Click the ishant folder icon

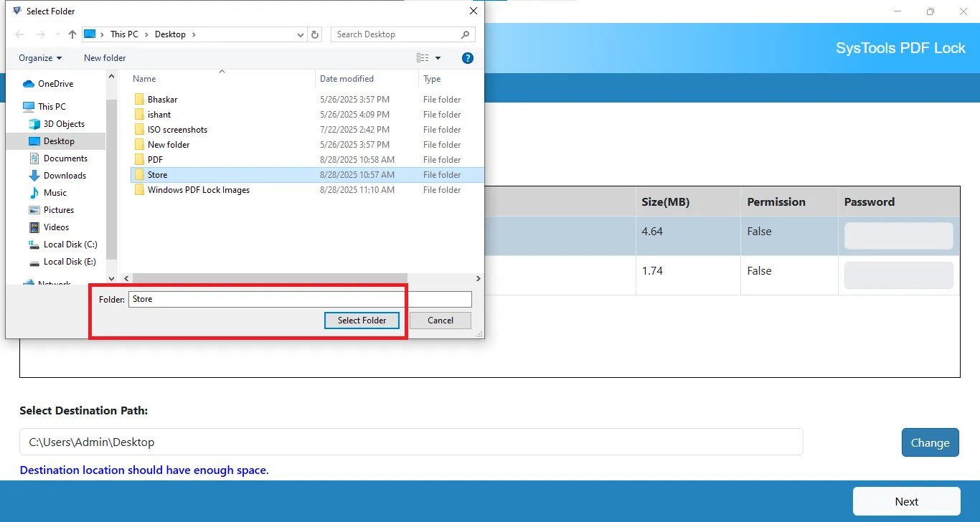139,115
